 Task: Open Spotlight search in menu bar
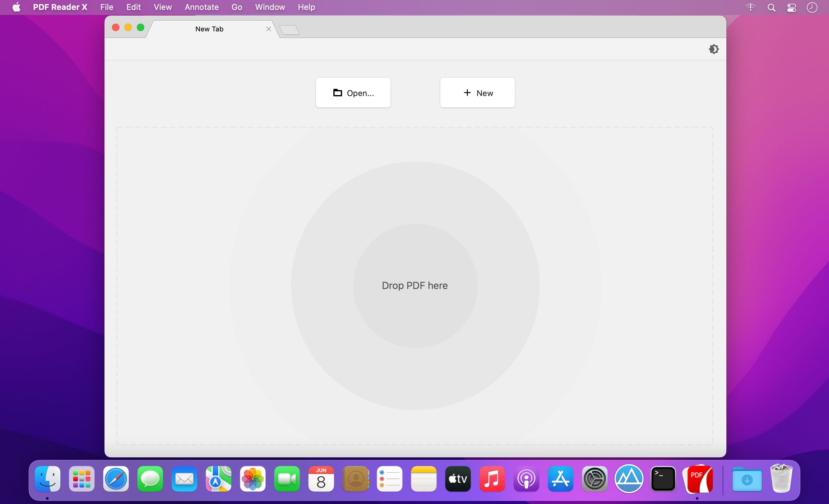pos(771,7)
